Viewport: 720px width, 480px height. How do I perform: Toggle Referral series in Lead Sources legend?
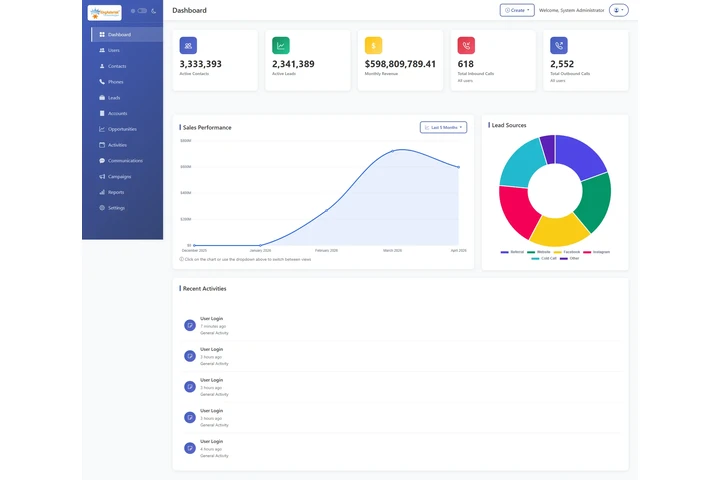click(513, 252)
